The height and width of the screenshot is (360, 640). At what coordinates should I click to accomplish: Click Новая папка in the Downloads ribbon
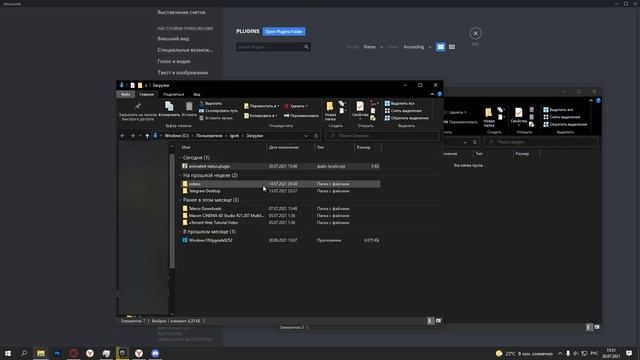(x=330, y=111)
